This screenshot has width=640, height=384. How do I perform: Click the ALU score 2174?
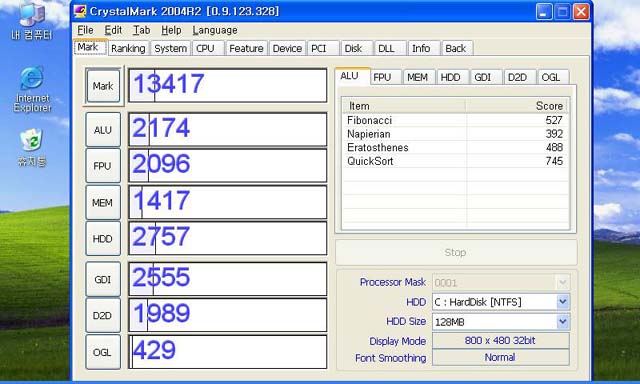pyautogui.click(x=161, y=128)
